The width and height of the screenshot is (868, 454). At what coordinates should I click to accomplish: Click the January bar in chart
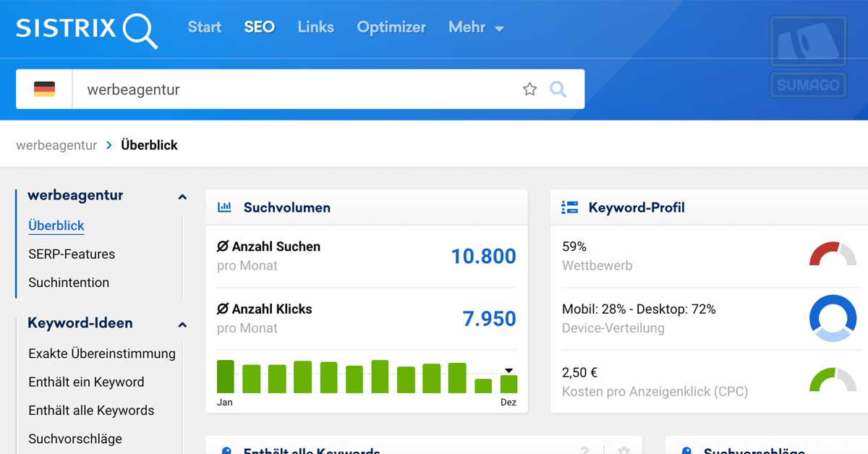click(x=226, y=377)
